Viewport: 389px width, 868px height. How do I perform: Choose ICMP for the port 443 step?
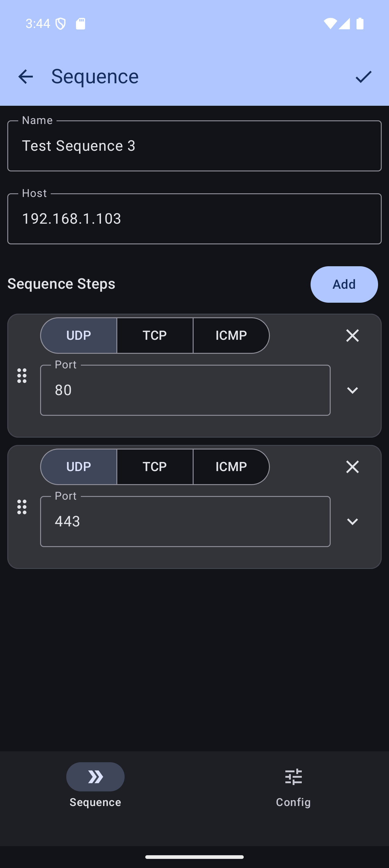pos(231,467)
